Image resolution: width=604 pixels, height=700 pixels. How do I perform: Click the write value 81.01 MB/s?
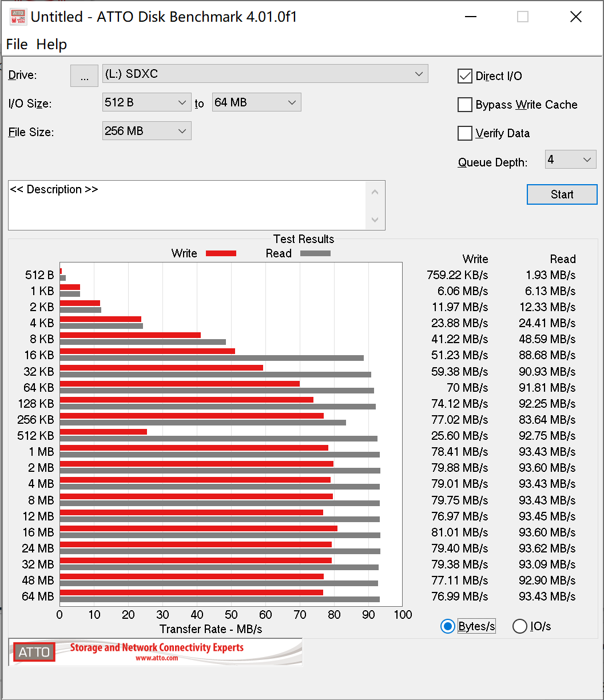pyautogui.click(x=460, y=532)
